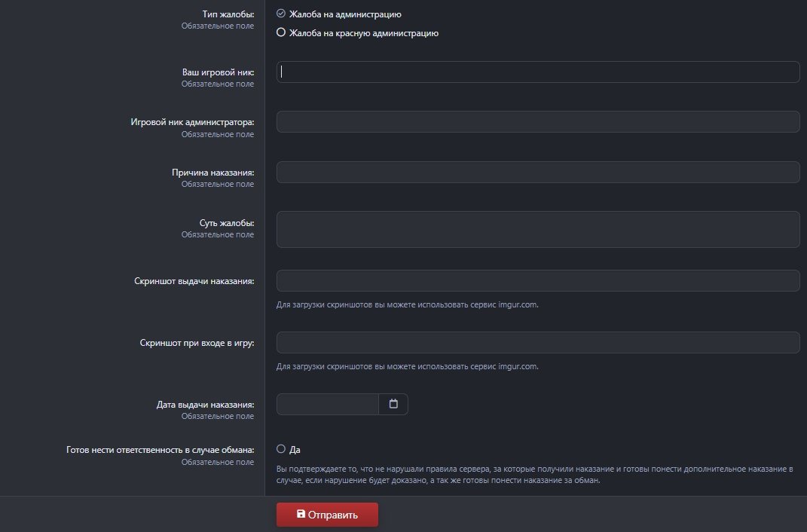The width and height of the screenshot is (807, 532).
Task: Click the 'Дата выдачи наказания' date input box
Action: coord(327,405)
